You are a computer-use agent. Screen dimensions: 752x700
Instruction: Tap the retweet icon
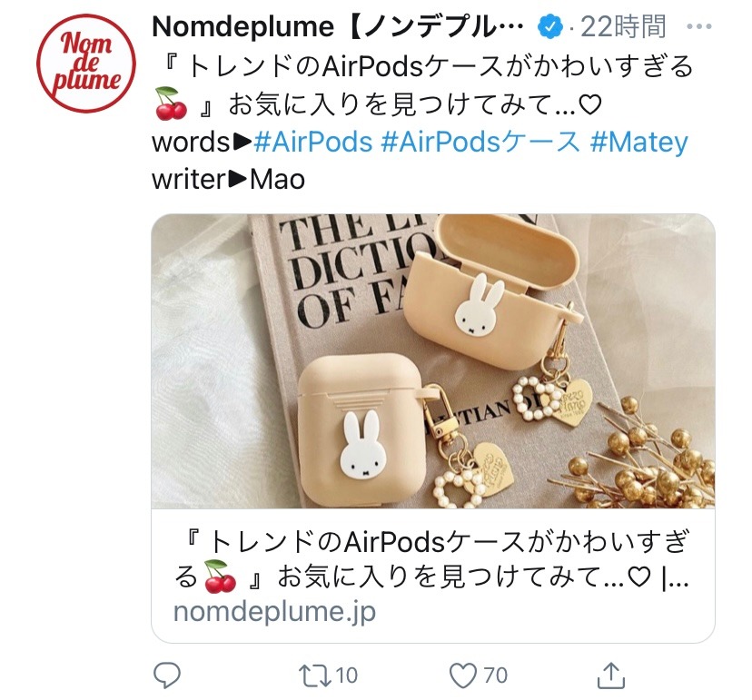(314, 675)
